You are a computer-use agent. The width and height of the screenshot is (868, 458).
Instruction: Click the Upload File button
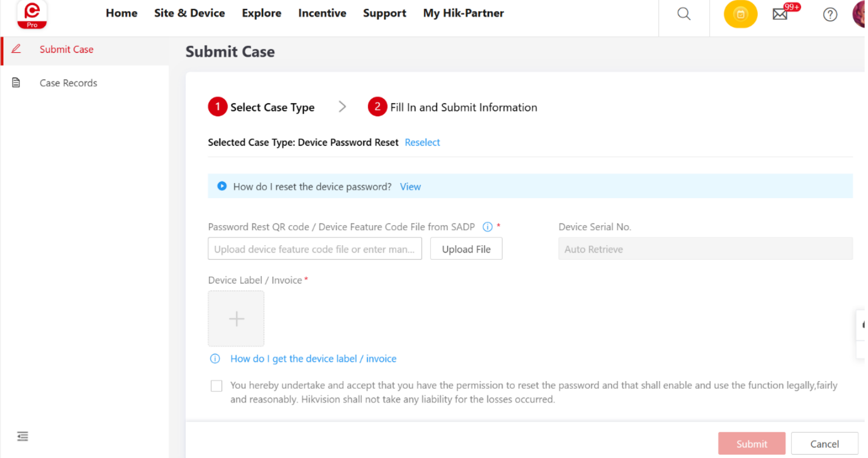tap(466, 249)
